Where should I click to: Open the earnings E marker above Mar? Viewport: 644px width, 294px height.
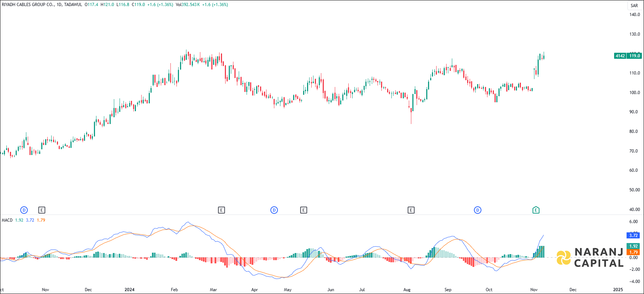[x=221, y=210]
